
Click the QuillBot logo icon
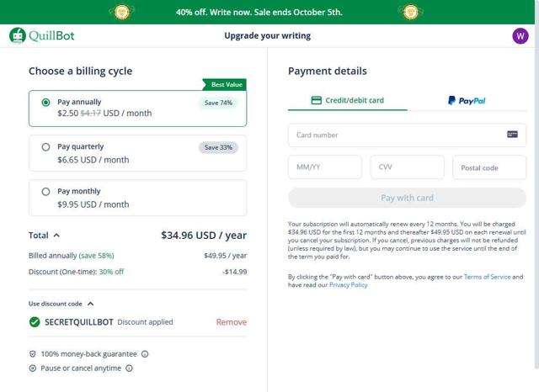18,35
